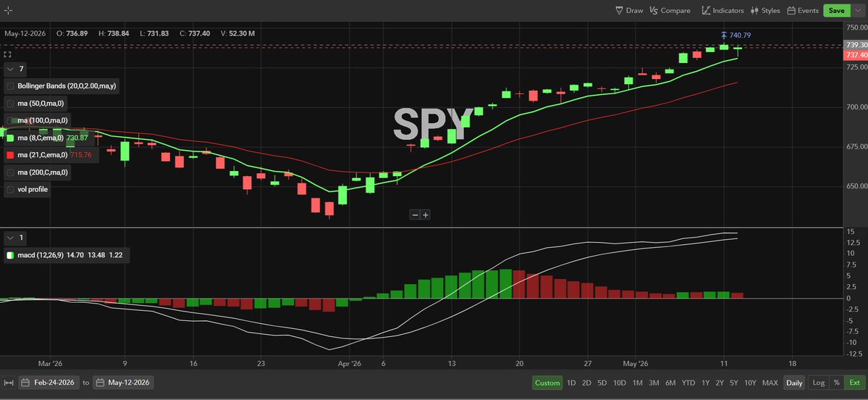This screenshot has height=400, width=868.
Task: Collapse the lower panel's 1 indicator legend
Action: pos(11,238)
